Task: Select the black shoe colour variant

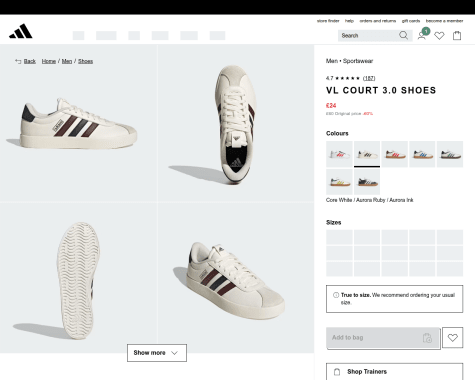Action: pyautogui.click(x=367, y=182)
